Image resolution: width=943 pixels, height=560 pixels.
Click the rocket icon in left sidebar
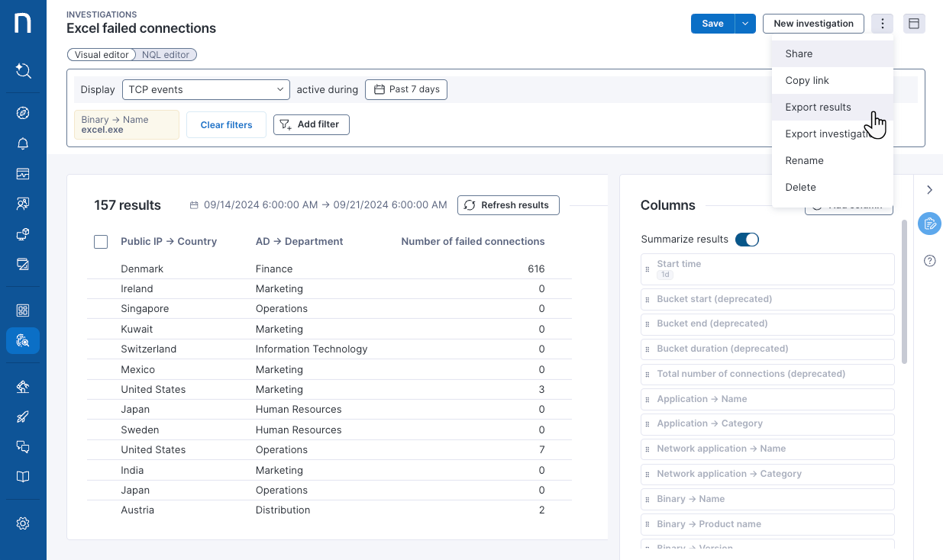coord(23,417)
